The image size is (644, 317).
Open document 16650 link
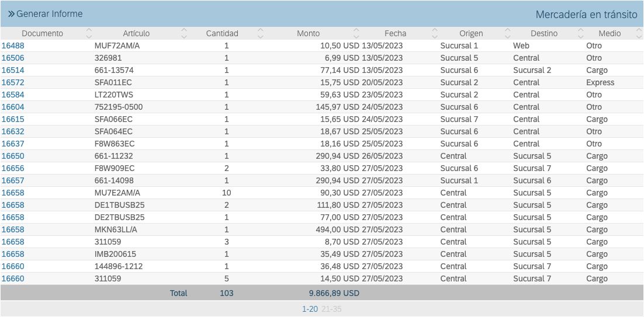point(13,156)
